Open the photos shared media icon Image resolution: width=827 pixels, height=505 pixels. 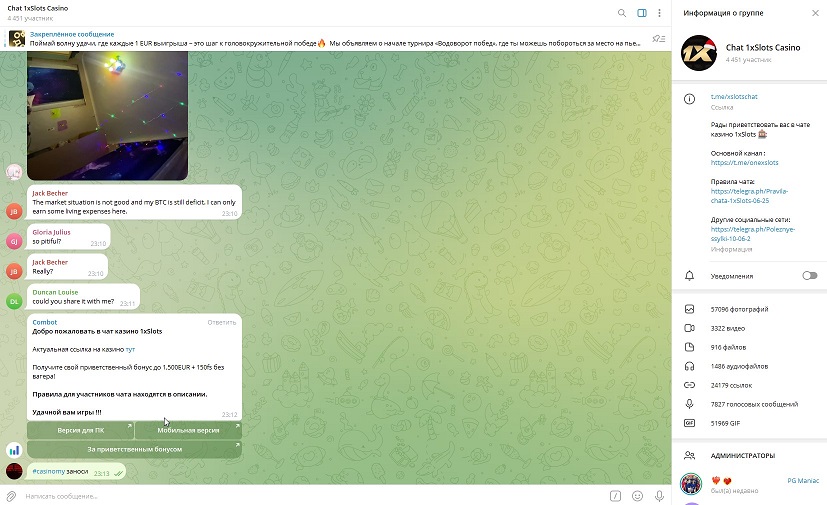coord(689,309)
